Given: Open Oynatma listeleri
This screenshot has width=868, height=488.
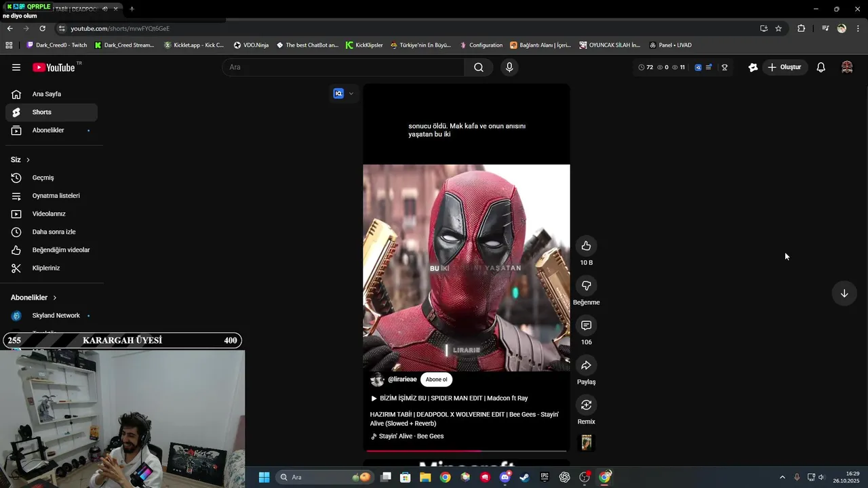Looking at the screenshot, I should pyautogui.click(x=52, y=196).
